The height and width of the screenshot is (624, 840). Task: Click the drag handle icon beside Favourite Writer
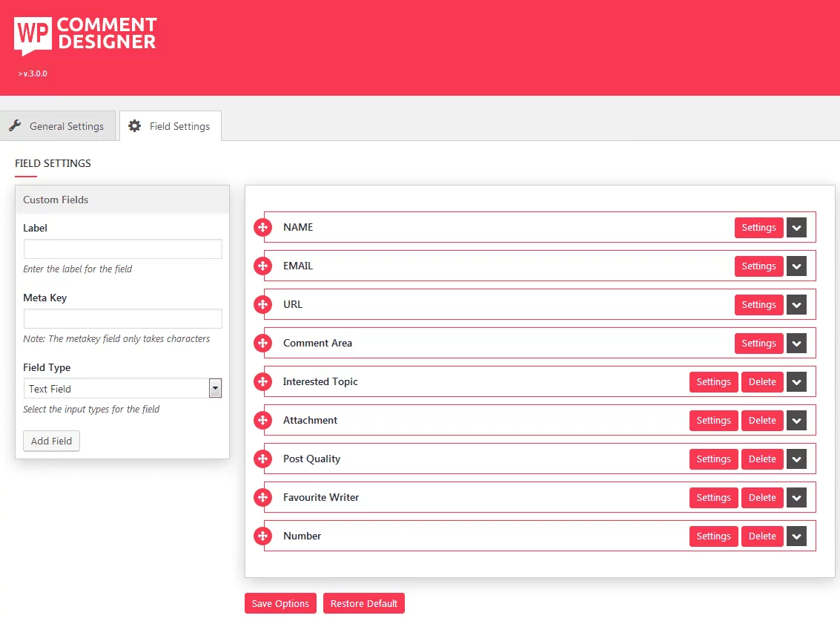pyautogui.click(x=263, y=497)
